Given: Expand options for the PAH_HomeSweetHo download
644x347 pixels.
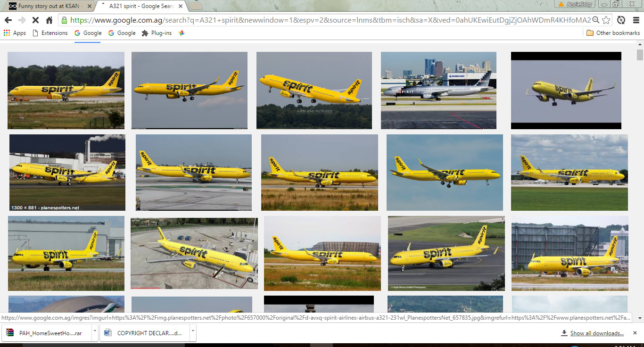Looking at the screenshot, I should pyautogui.click(x=95, y=333).
